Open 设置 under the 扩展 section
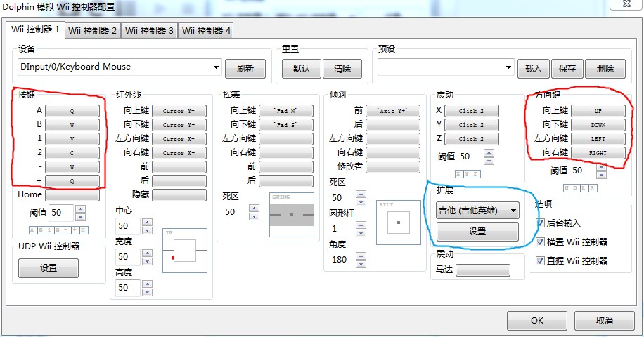The image size is (644, 337). 477,232
